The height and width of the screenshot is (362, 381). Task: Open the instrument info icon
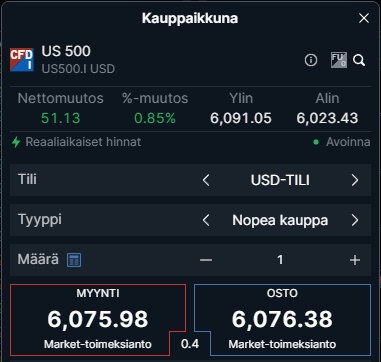311,60
